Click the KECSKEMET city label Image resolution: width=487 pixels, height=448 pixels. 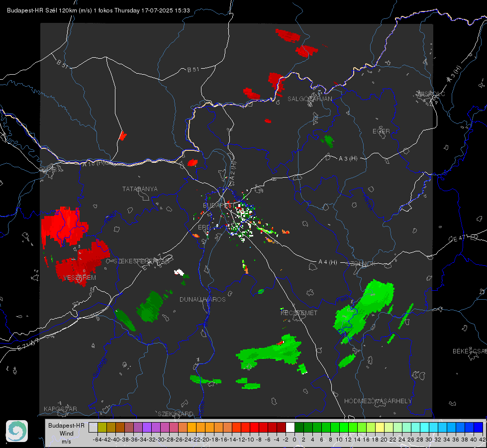coord(299,313)
